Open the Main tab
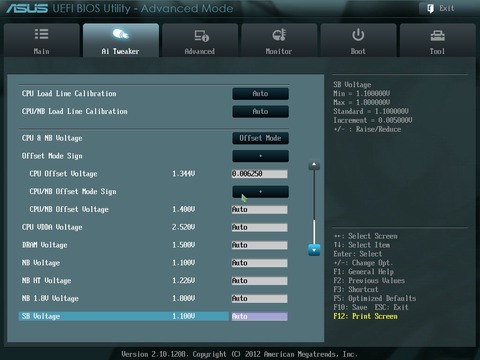Image resolution: width=480 pixels, height=360 pixels. coord(42,40)
